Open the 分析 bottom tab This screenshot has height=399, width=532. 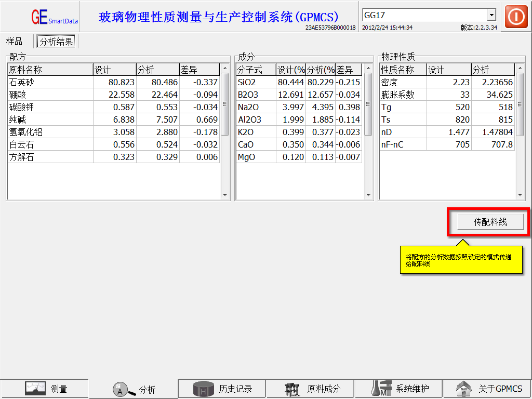pos(134,389)
